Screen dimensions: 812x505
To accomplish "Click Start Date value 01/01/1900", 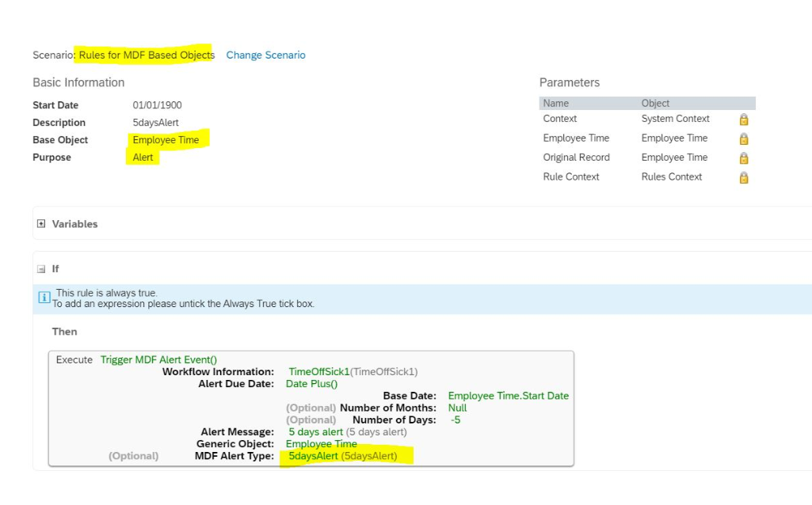I will coord(157,105).
